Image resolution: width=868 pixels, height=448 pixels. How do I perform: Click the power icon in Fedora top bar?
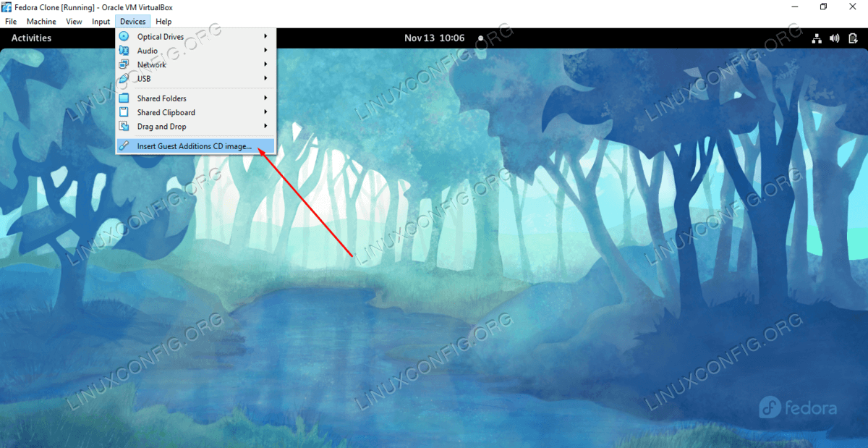pos(851,38)
